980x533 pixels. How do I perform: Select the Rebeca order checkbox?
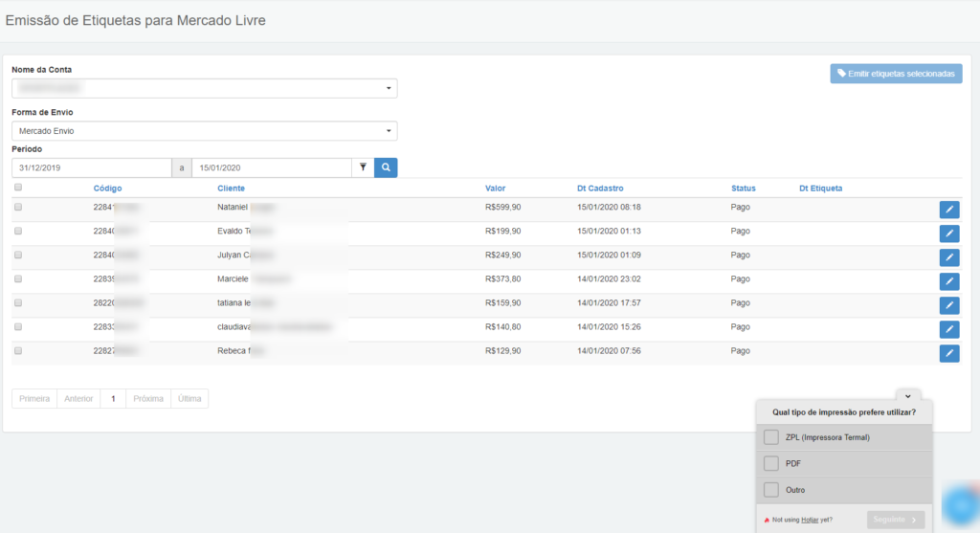pyautogui.click(x=18, y=350)
